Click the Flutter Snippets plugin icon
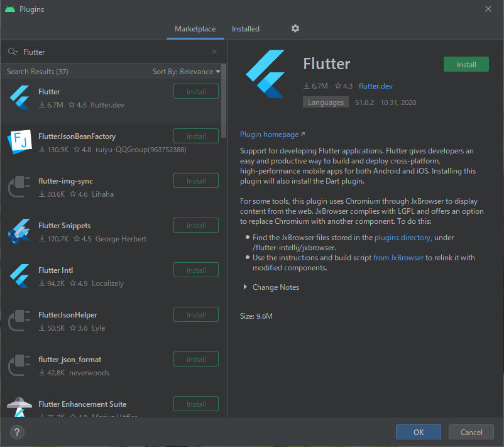The image size is (504, 447). click(19, 231)
